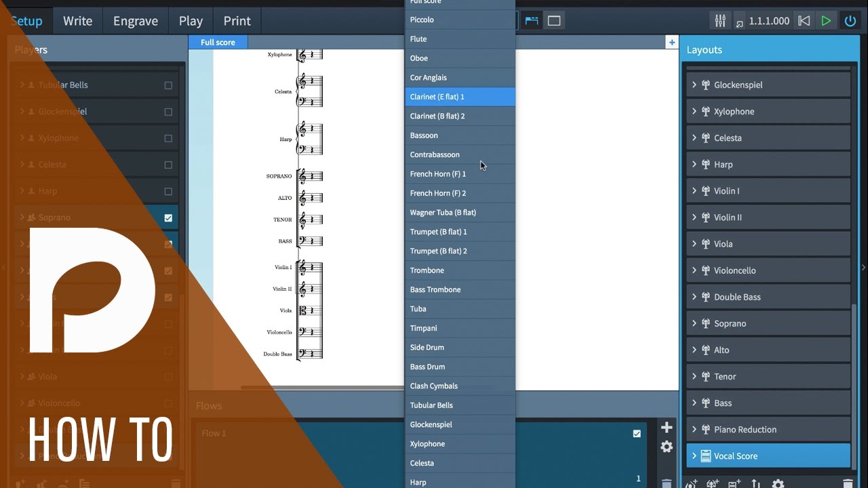This screenshot has width=868, height=488.
Task: Toggle the Flow 1 checkbox
Action: [636, 434]
